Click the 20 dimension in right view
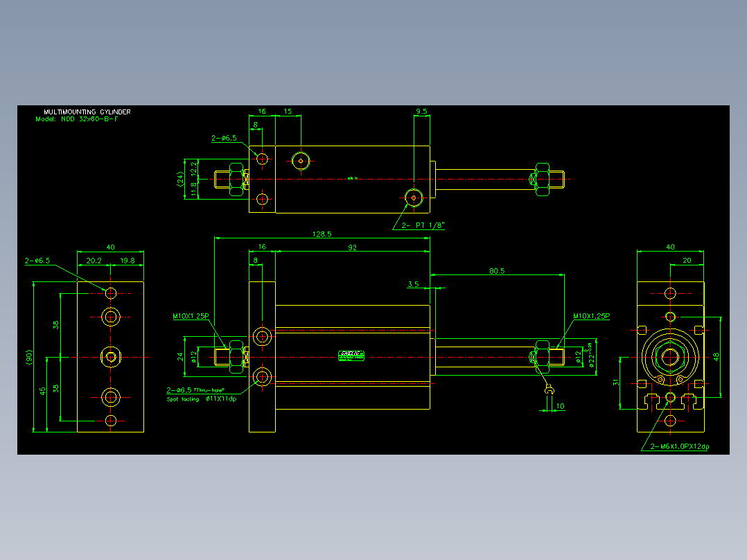 pyautogui.click(x=687, y=260)
